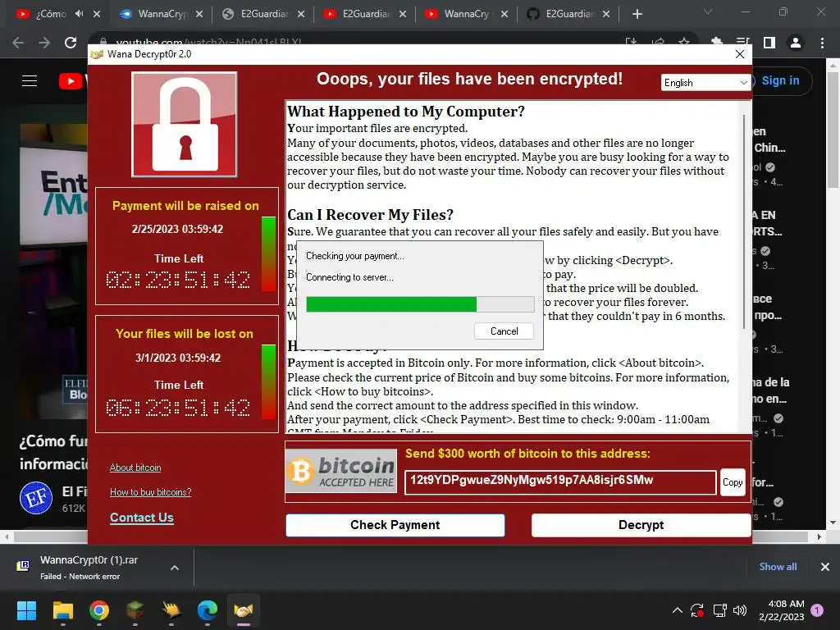Click Show all downloads

pyautogui.click(x=778, y=567)
